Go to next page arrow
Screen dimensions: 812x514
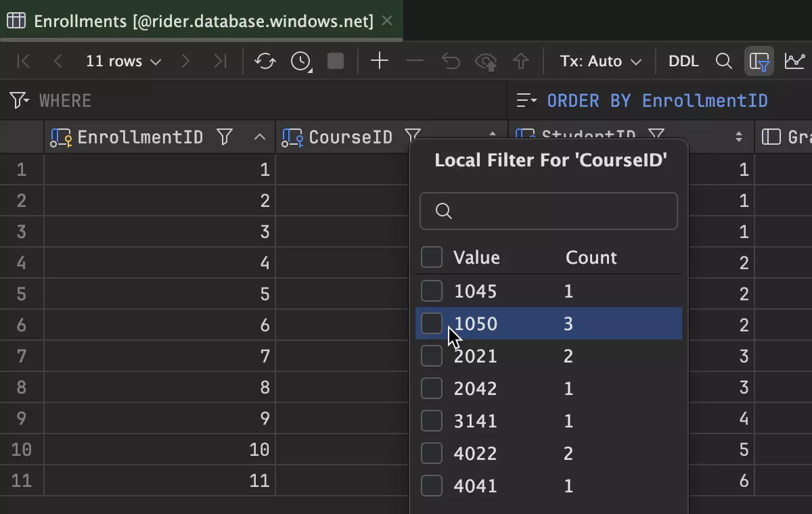[x=185, y=62]
